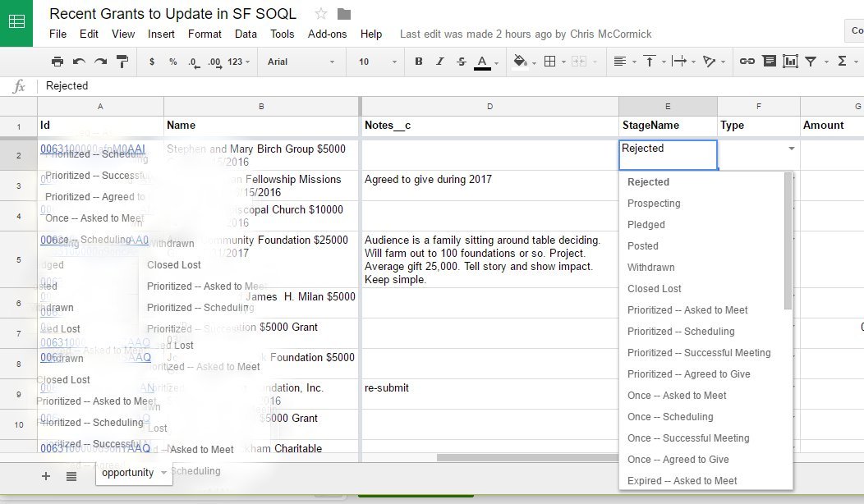Open text color picker
This screenshot has height=504, width=864.
point(483,62)
